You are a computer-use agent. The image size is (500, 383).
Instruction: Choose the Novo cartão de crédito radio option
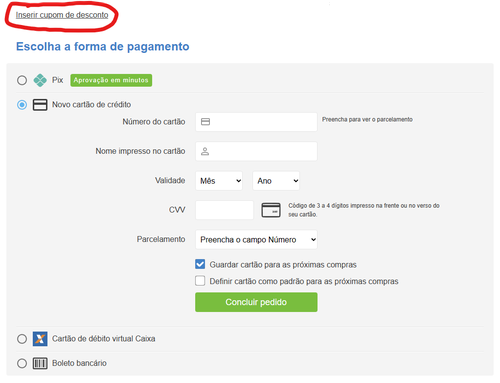(x=22, y=105)
